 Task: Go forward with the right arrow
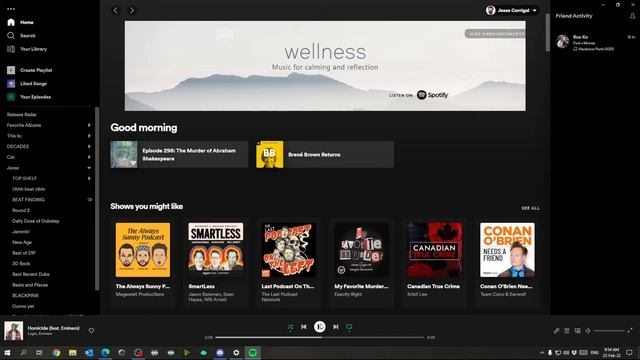pos(132,11)
